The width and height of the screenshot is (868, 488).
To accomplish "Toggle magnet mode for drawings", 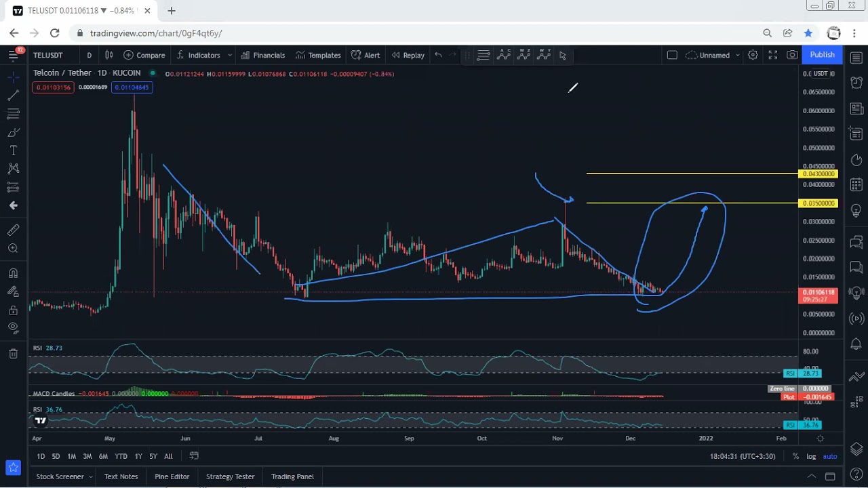I will (13, 273).
